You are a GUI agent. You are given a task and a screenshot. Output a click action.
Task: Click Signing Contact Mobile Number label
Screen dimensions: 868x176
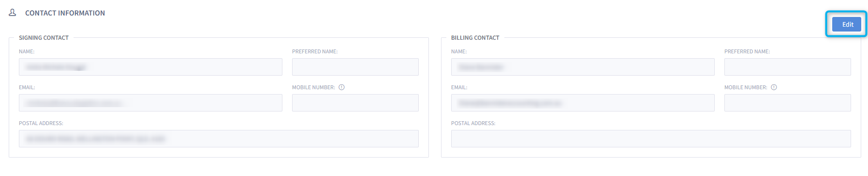313,87
